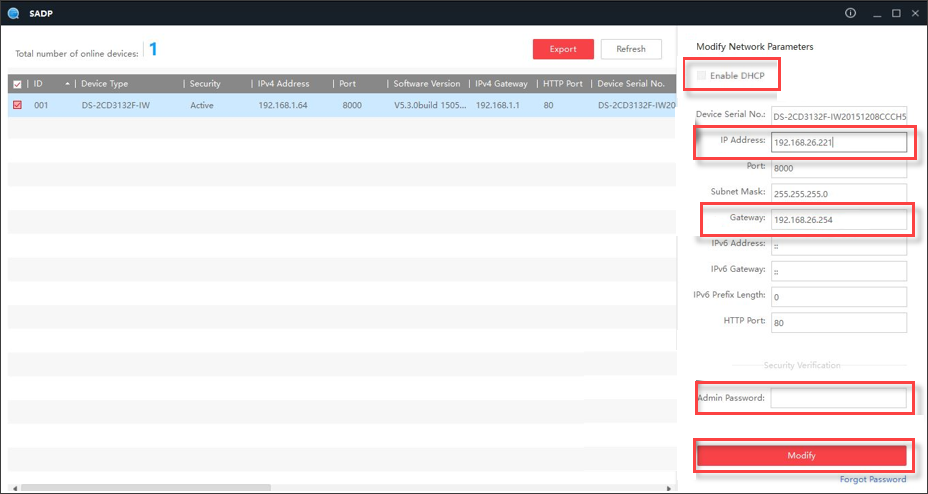Sort by Device Serial No. column header
Viewport: 928px width, 494px height.
pyautogui.click(x=631, y=84)
